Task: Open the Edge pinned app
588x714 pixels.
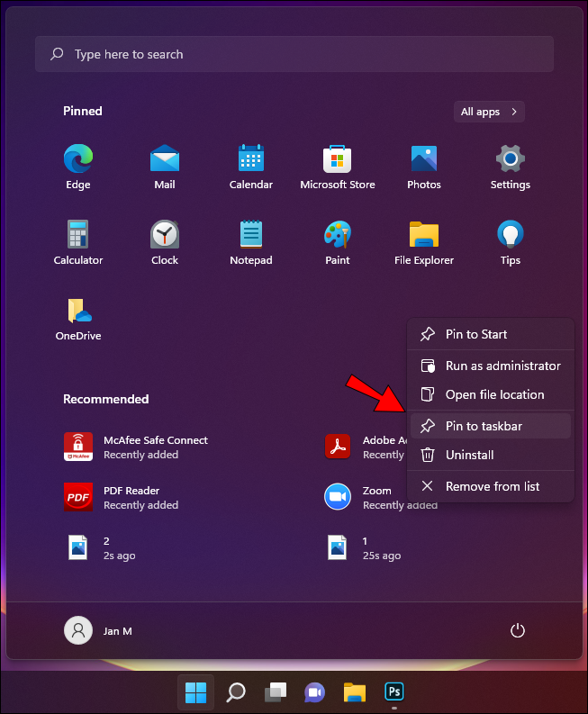Action: [77, 167]
